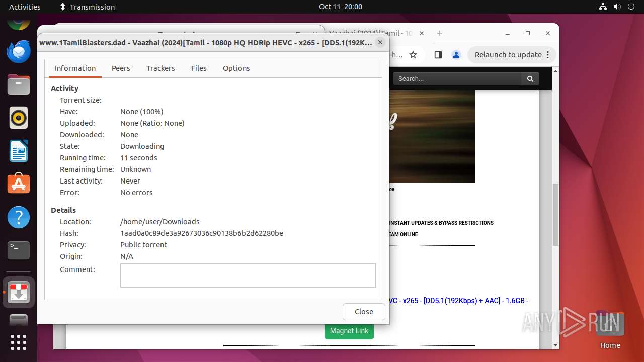Click the State value Downloading
This screenshot has height=362, width=644.
[142, 146]
